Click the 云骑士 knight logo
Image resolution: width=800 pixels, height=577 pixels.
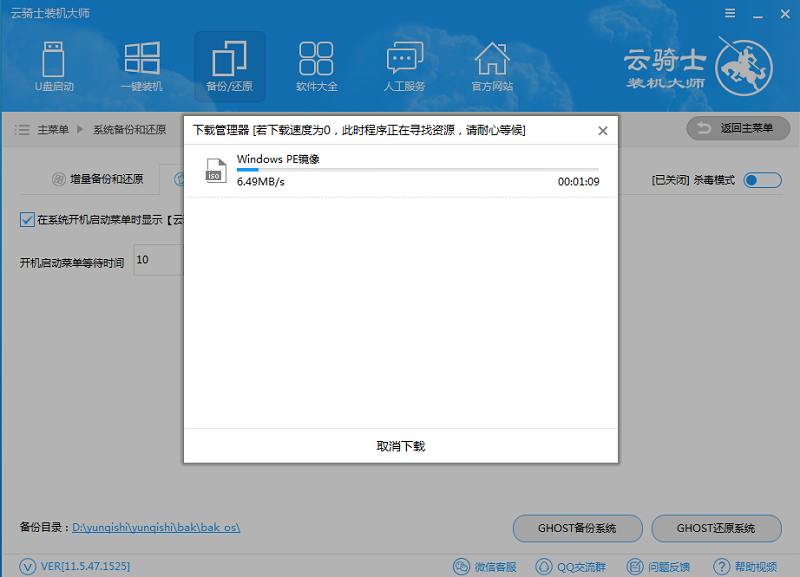(744, 67)
